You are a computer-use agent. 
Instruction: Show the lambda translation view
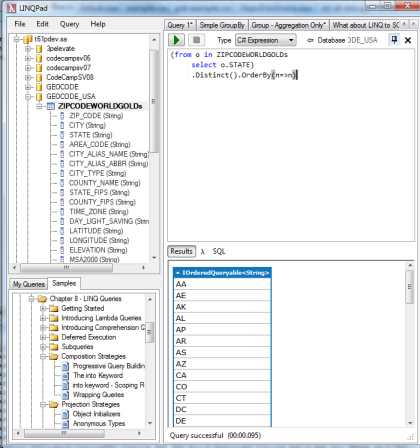click(203, 252)
